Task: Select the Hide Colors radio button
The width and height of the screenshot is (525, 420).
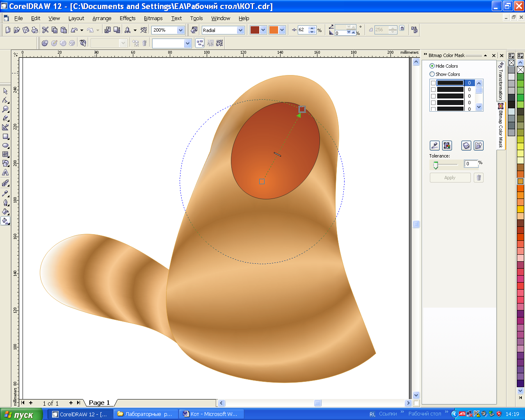Action: point(432,66)
